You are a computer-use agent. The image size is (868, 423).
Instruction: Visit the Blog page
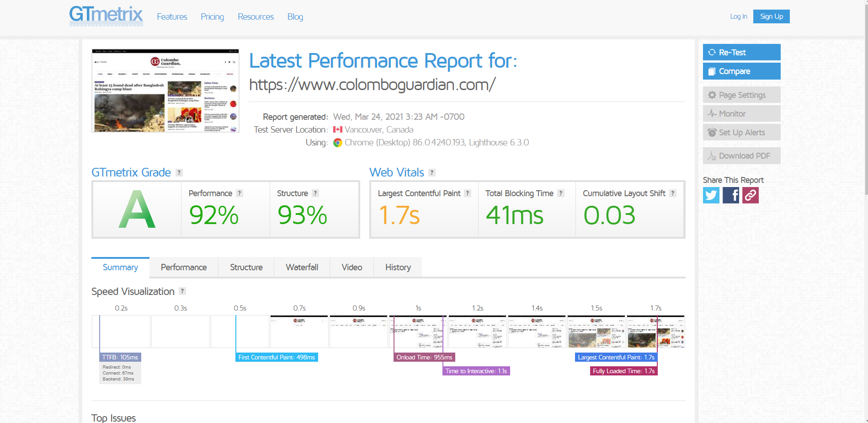[x=295, y=17]
